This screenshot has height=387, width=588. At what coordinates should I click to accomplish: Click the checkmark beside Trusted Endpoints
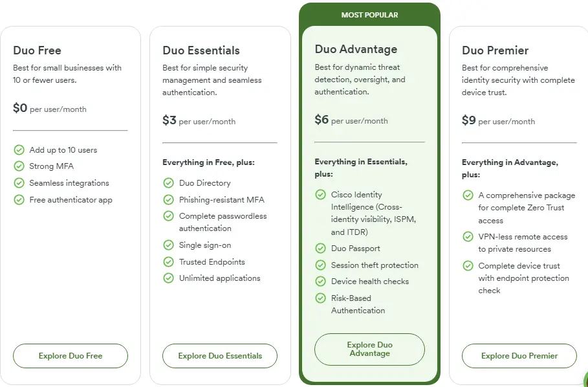(x=169, y=262)
